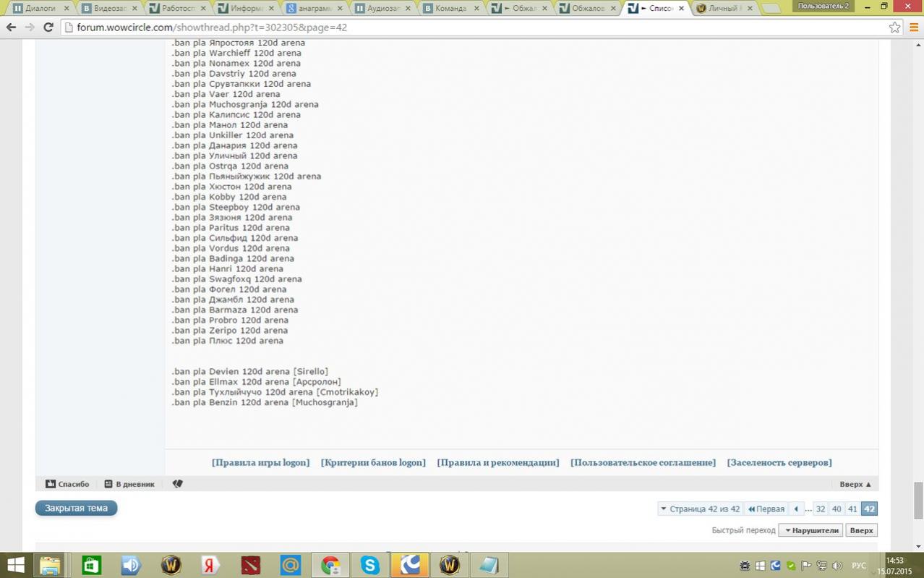Go to the previous page arrow in pagination
This screenshot has height=578, width=924.
(796, 509)
